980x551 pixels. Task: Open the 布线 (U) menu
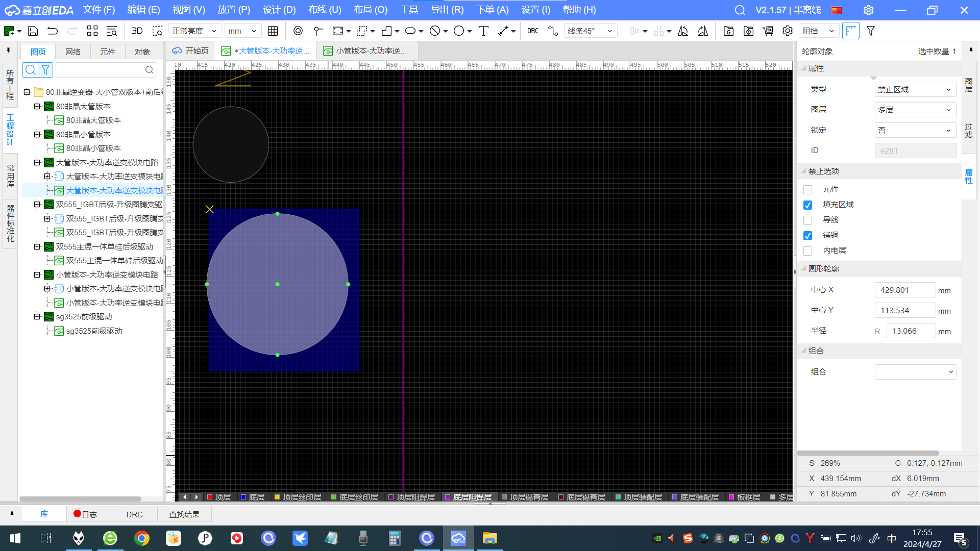point(325,10)
